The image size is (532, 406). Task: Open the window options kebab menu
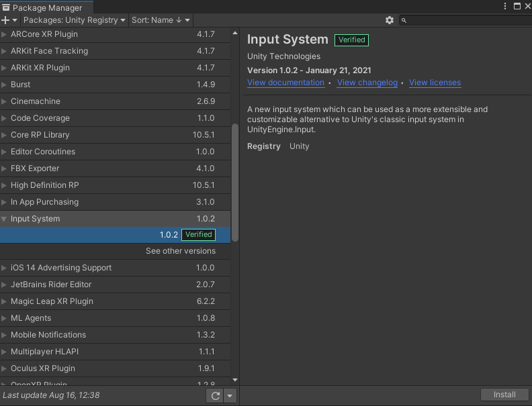point(505,6)
